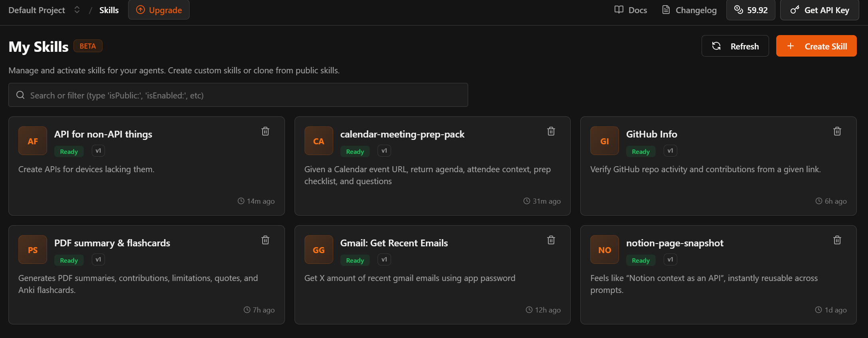This screenshot has width=868, height=338.
Task: Focus the skills search filter field
Action: (x=238, y=95)
